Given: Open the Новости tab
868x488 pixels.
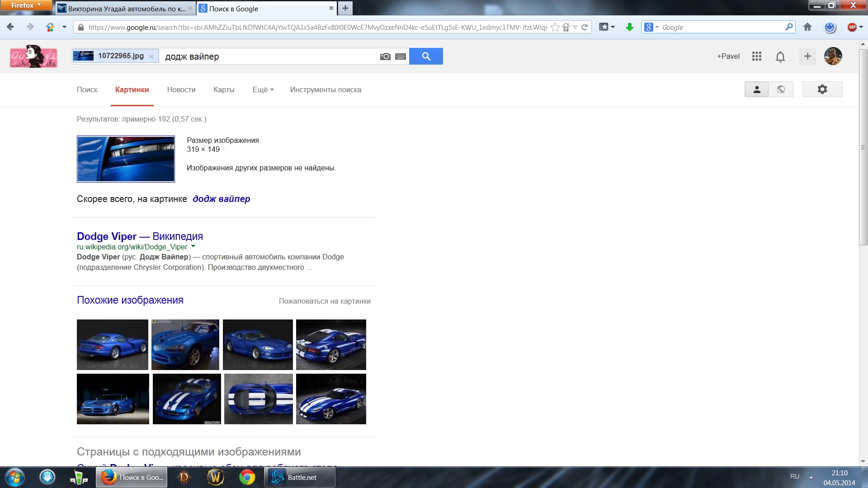Looking at the screenshot, I should tap(181, 89).
